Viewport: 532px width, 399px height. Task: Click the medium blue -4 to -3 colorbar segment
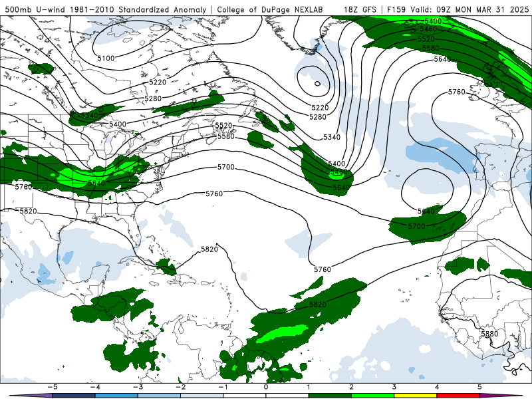tap(116, 396)
